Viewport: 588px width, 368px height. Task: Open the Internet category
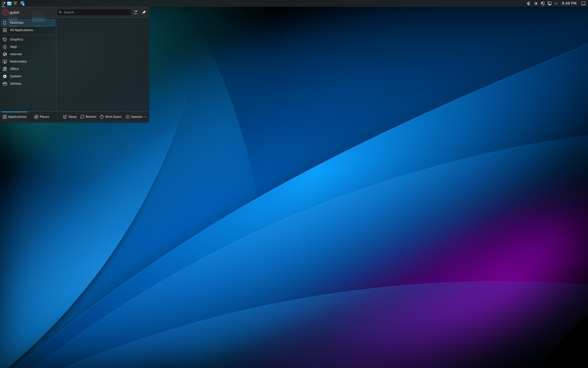28,54
